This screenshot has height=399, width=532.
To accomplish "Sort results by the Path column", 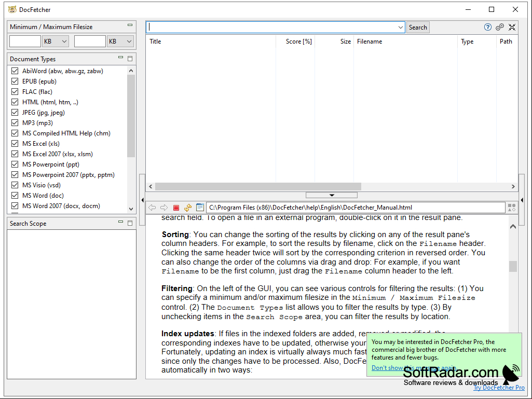I will point(507,42).
